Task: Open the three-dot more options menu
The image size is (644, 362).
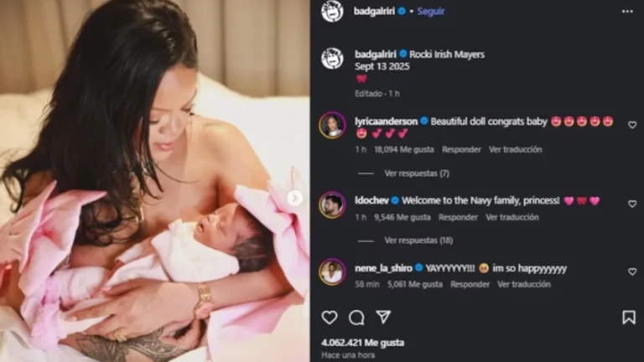Action: coord(627,12)
